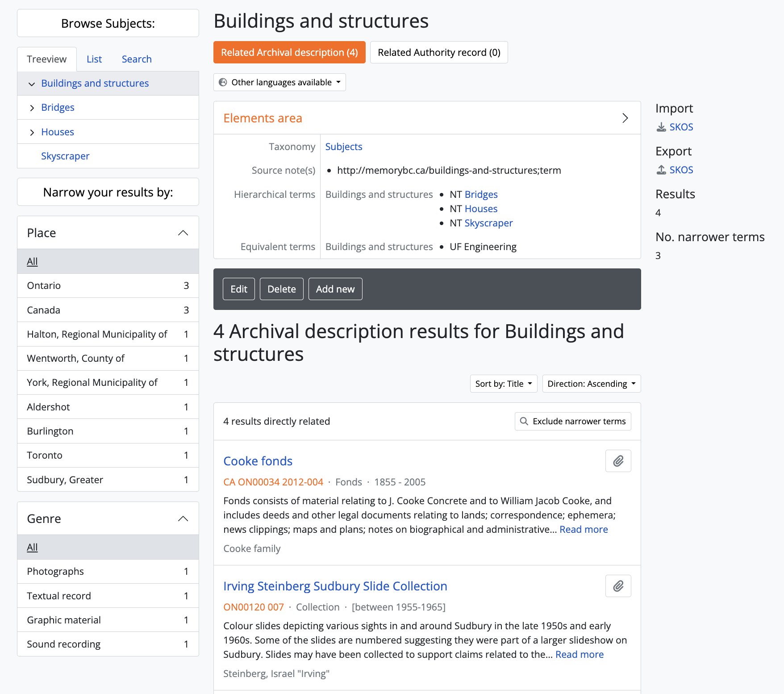Expand the Houses tree node arrow
This screenshot has width=784, height=694.
pyautogui.click(x=32, y=133)
